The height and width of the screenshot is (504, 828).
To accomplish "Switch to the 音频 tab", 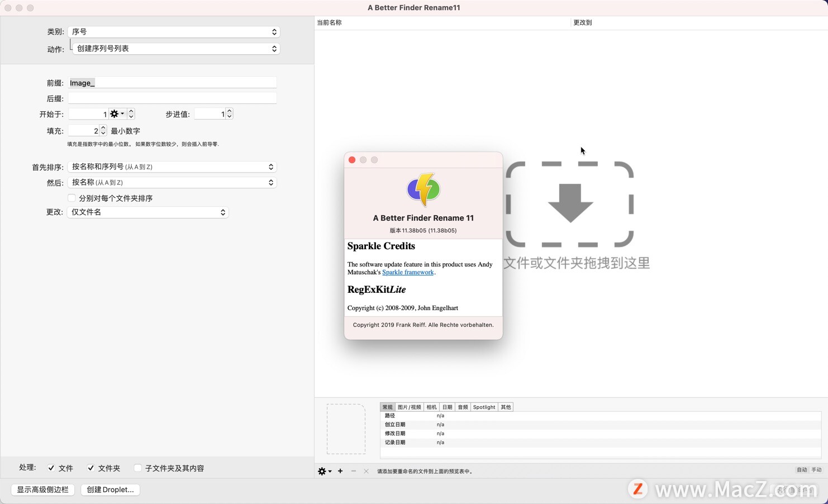I will (463, 407).
